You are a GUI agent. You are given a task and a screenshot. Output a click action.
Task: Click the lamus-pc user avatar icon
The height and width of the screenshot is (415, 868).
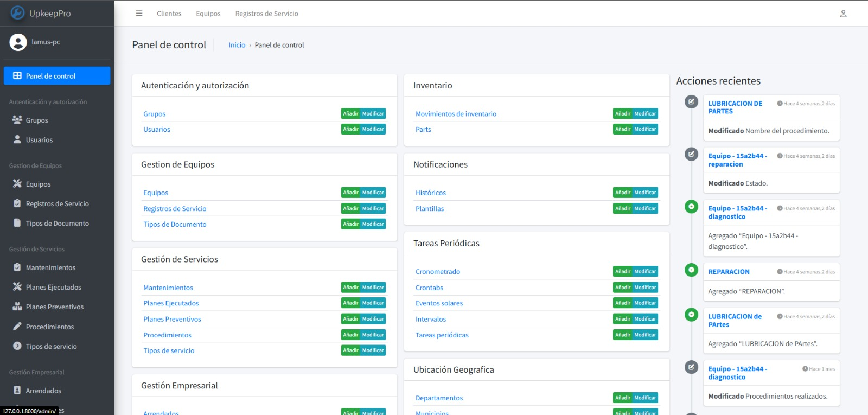[18, 42]
